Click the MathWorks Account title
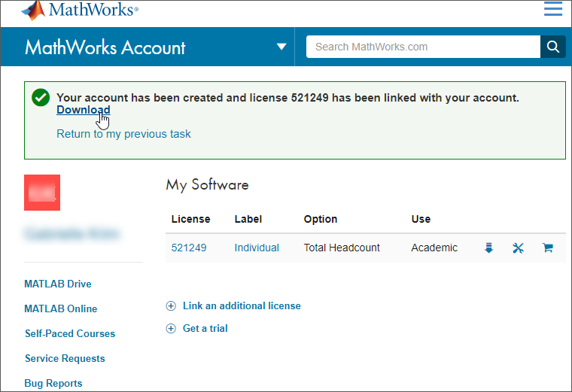The image size is (572, 392). pyautogui.click(x=105, y=47)
